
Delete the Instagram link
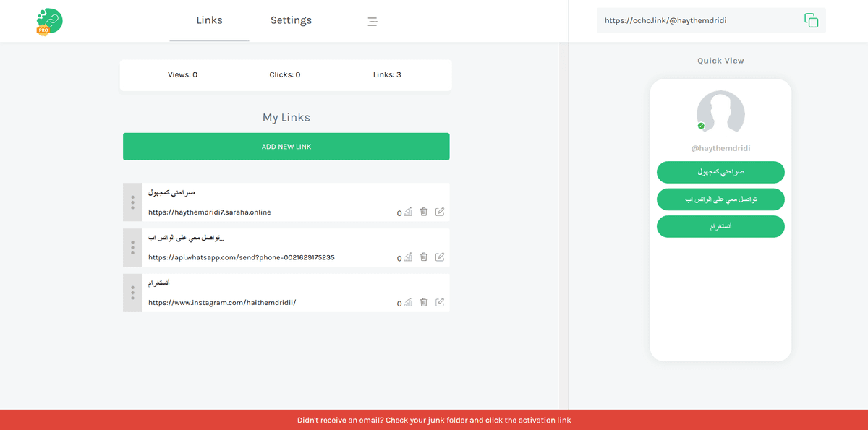[424, 302]
